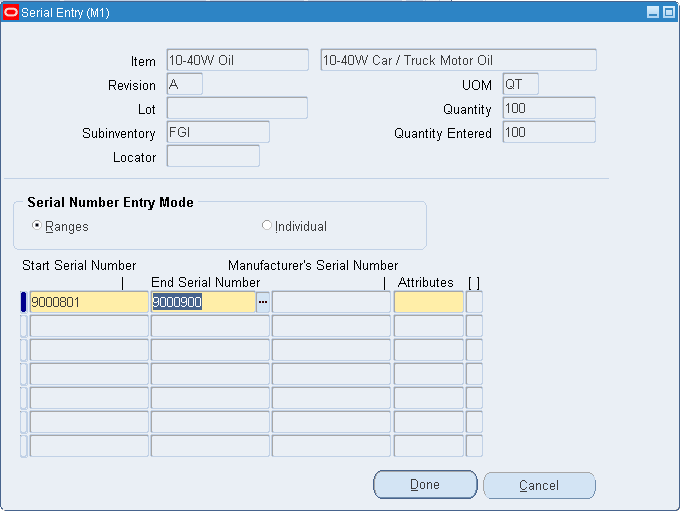Click the Attributes column header
The image size is (681, 512).
tap(426, 282)
